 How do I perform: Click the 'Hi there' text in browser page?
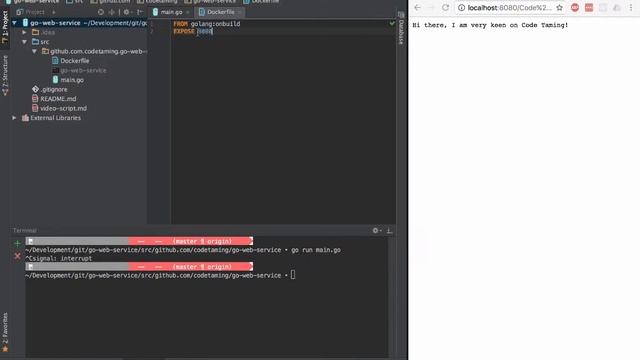(x=490, y=25)
